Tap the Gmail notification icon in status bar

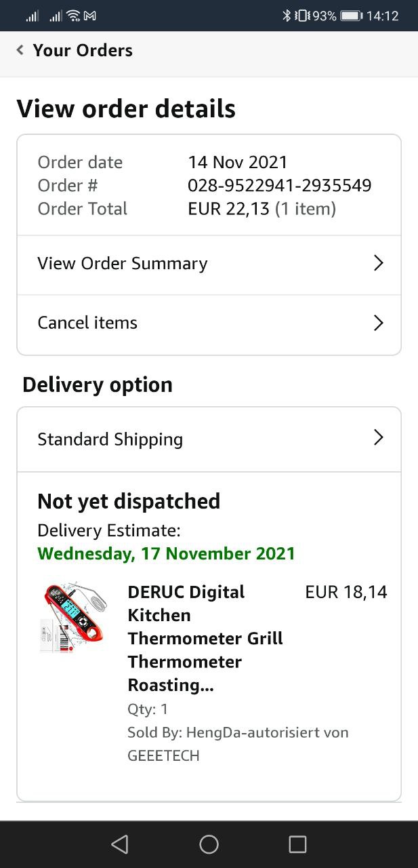point(89,16)
